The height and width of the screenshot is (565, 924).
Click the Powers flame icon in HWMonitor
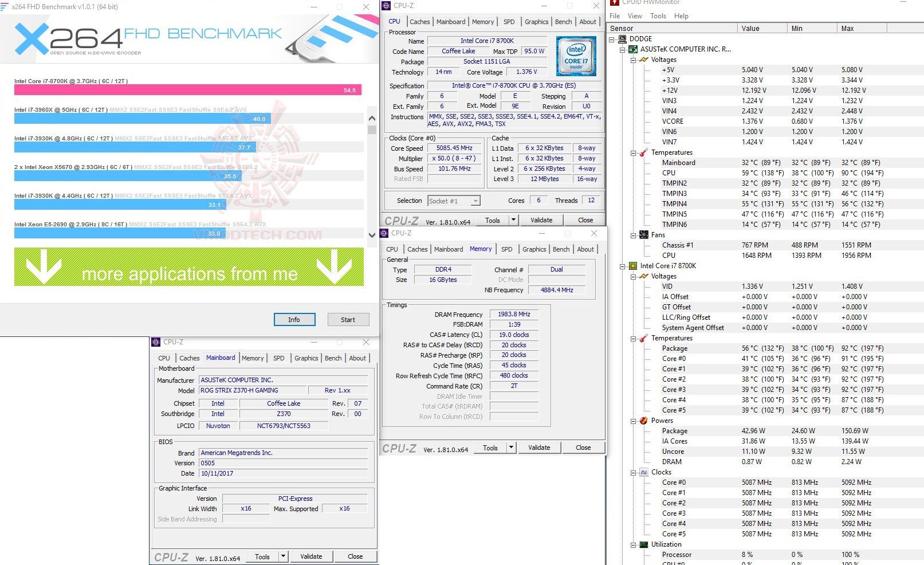(x=644, y=421)
